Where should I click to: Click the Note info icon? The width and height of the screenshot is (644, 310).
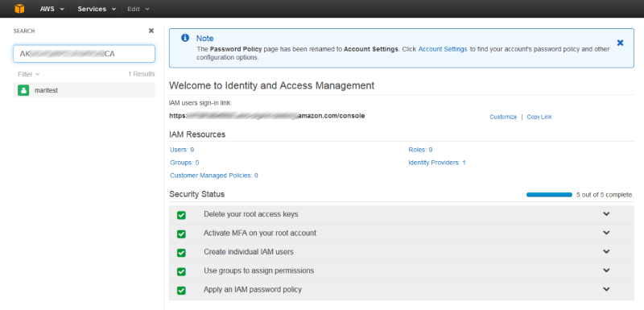point(185,38)
